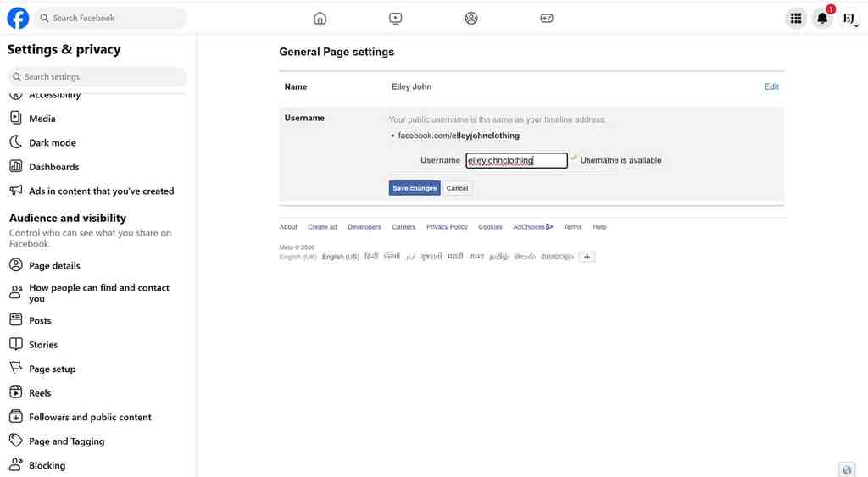868x477 pixels.
Task: Open the Developers footer link
Action: pos(364,227)
